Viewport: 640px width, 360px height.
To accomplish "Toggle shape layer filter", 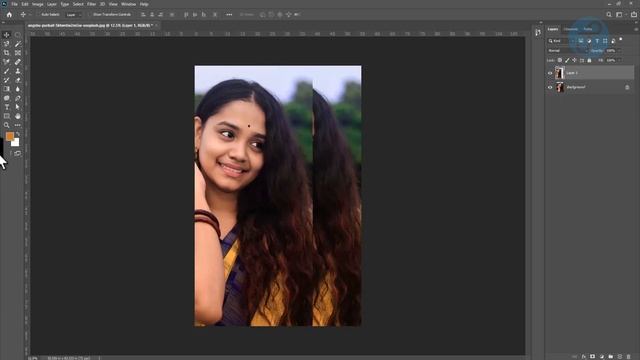I will (x=605, y=41).
